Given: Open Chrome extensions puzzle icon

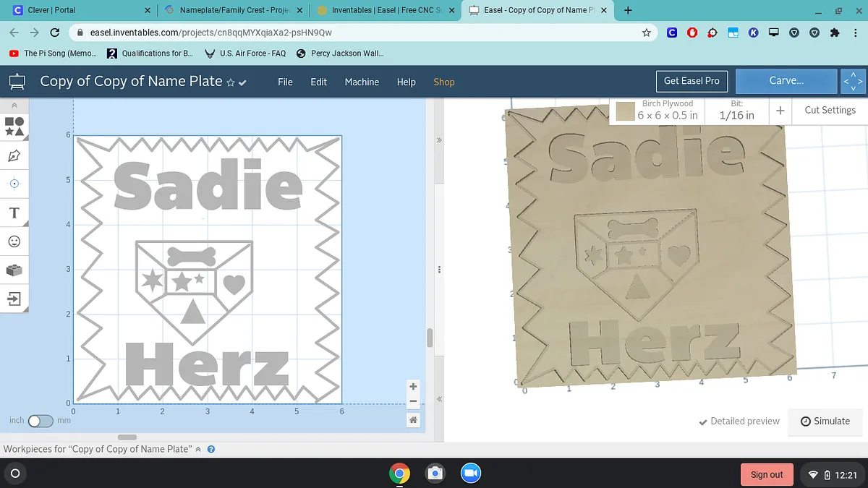Looking at the screenshot, I should click(835, 33).
